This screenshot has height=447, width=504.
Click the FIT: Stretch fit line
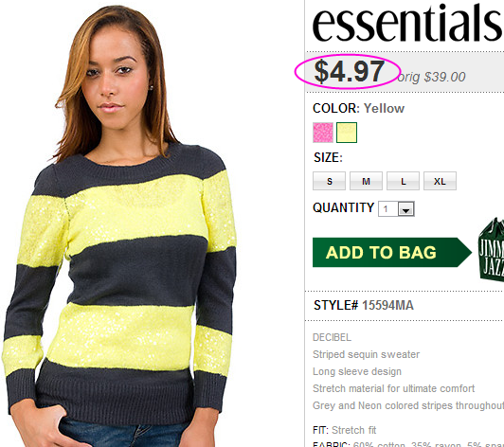pyautogui.click(x=345, y=430)
